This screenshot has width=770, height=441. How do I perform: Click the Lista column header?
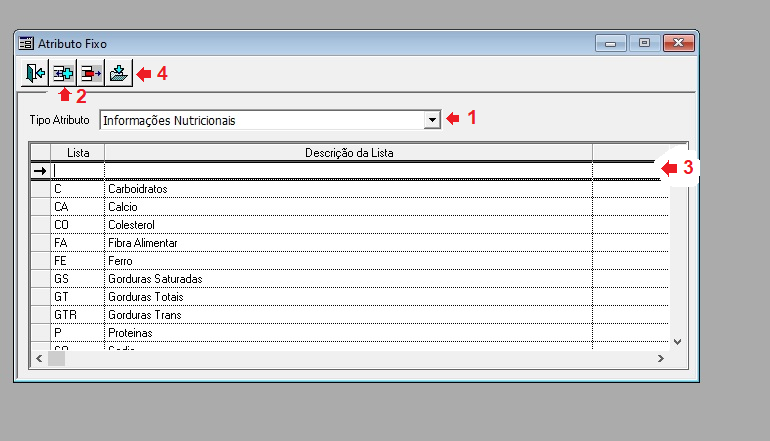click(78, 153)
